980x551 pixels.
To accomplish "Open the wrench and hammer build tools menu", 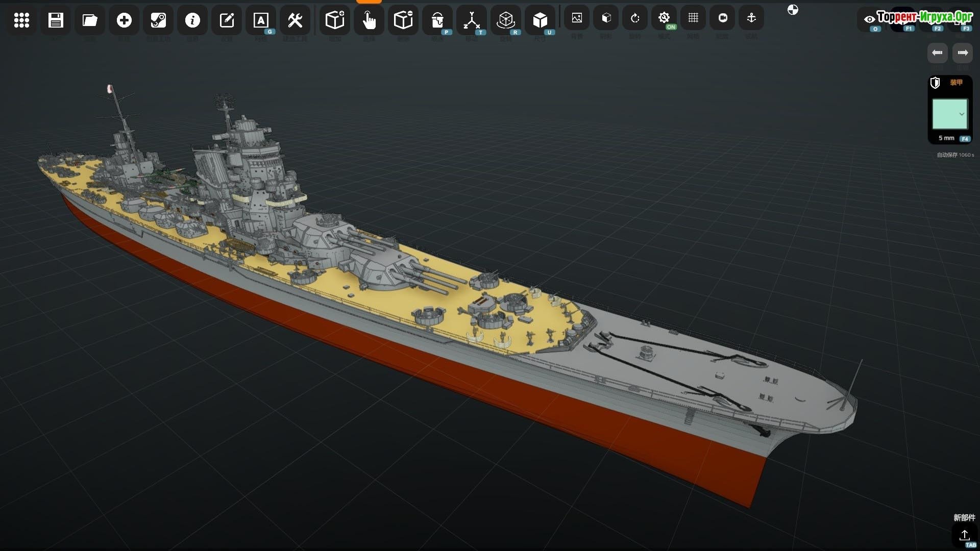I will click(295, 20).
